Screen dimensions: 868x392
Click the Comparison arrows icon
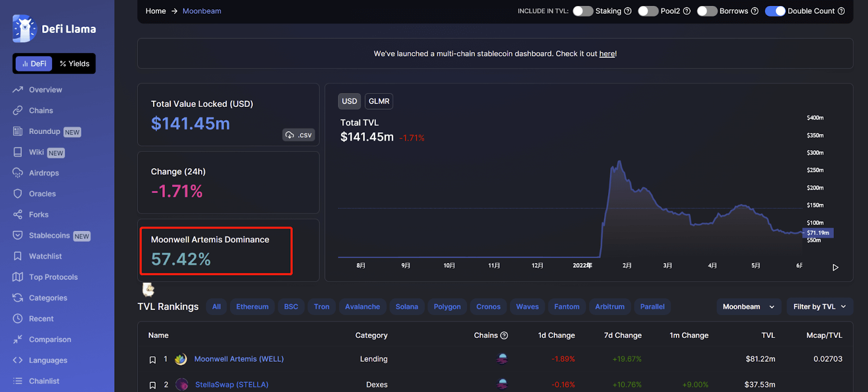point(18,339)
